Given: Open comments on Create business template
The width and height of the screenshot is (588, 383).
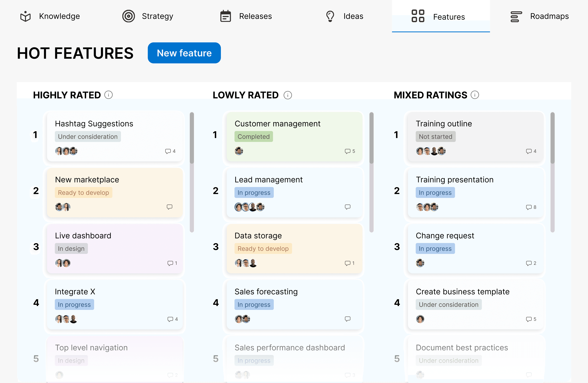Looking at the screenshot, I should (x=529, y=319).
